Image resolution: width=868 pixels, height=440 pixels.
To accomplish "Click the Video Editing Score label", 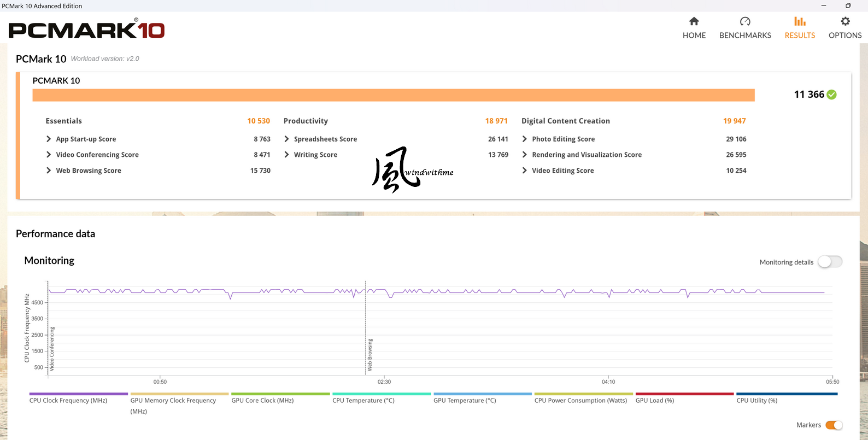I will [562, 171].
